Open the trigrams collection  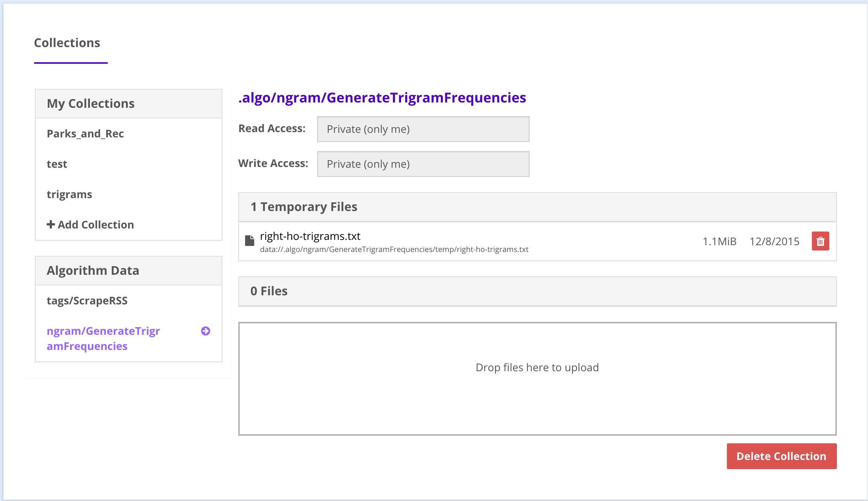point(69,194)
